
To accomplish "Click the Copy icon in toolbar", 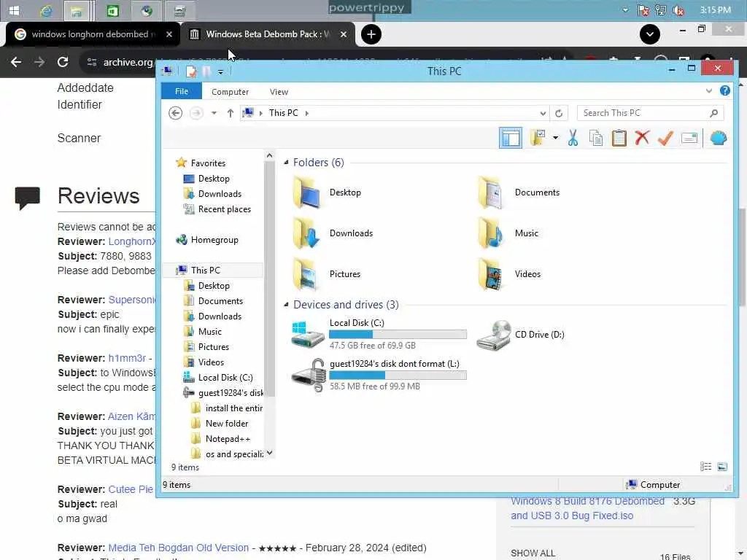I will coord(595,138).
